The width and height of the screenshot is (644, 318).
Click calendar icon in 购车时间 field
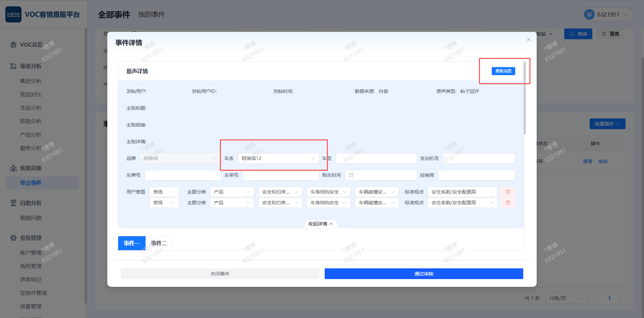(x=351, y=175)
